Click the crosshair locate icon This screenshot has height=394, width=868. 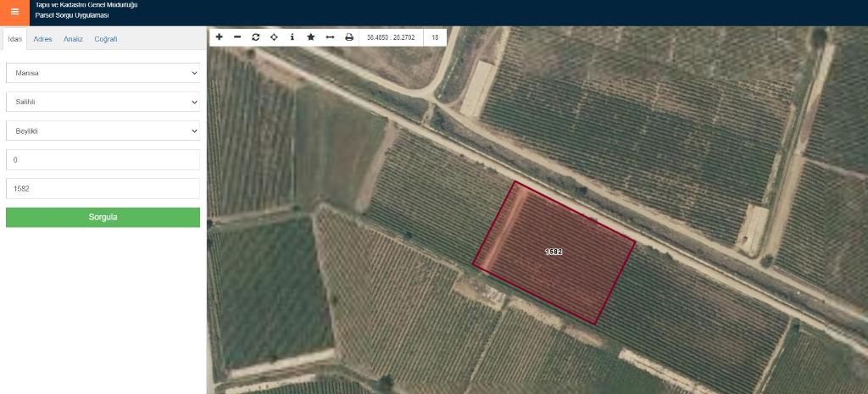point(274,37)
